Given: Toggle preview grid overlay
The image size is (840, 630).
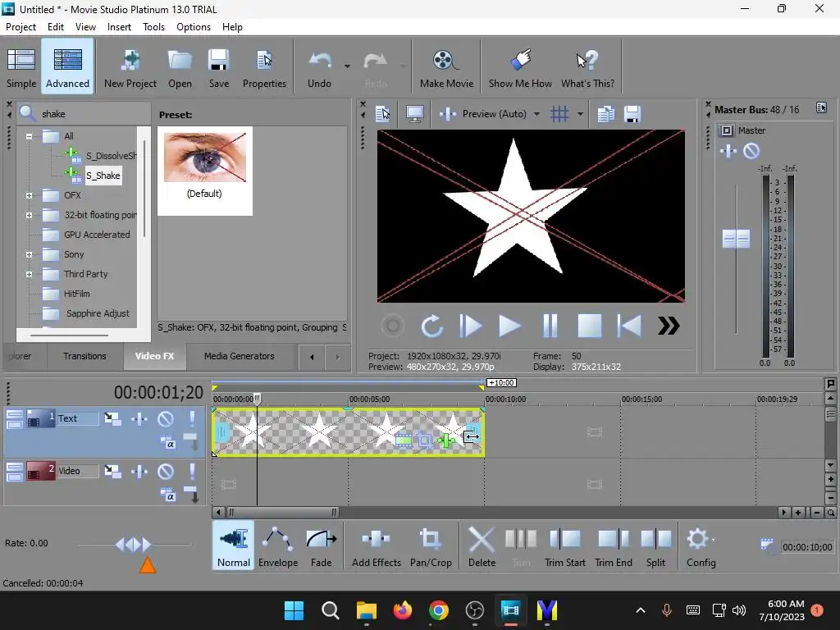Looking at the screenshot, I should click(559, 113).
